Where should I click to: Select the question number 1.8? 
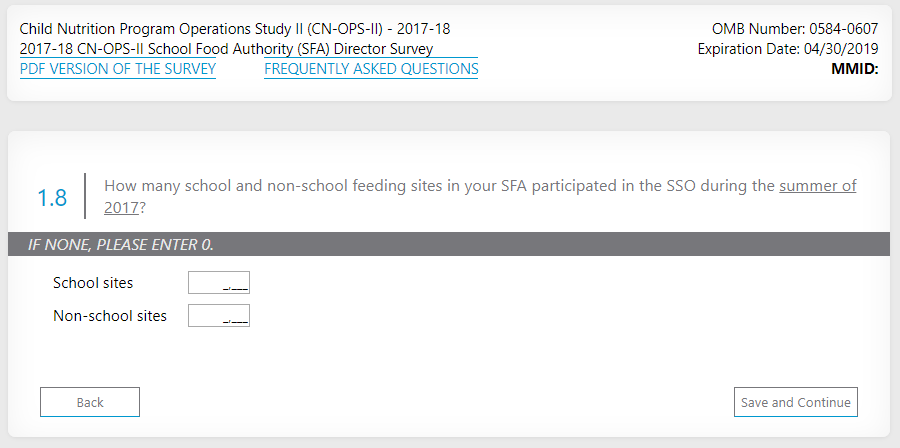[52, 197]
